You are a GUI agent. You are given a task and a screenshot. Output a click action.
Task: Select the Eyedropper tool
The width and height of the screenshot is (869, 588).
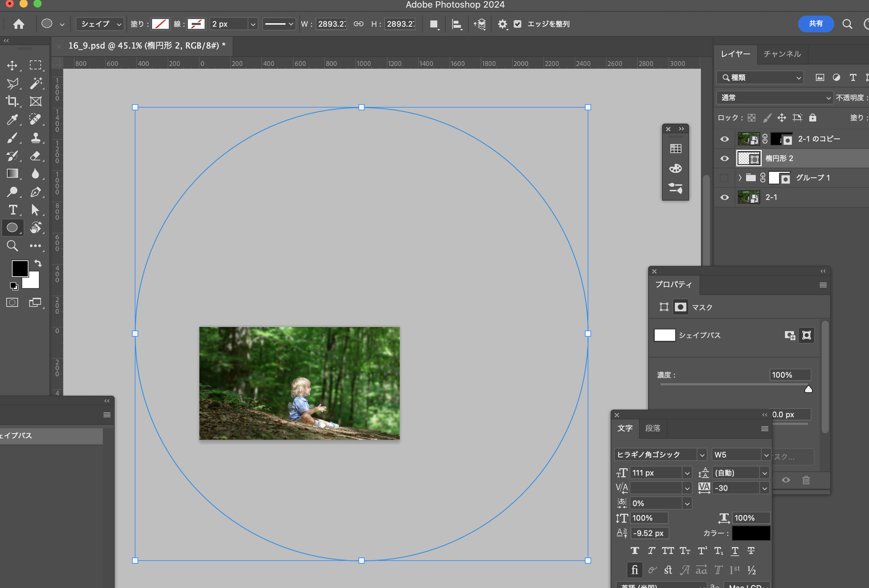[12, 119]
